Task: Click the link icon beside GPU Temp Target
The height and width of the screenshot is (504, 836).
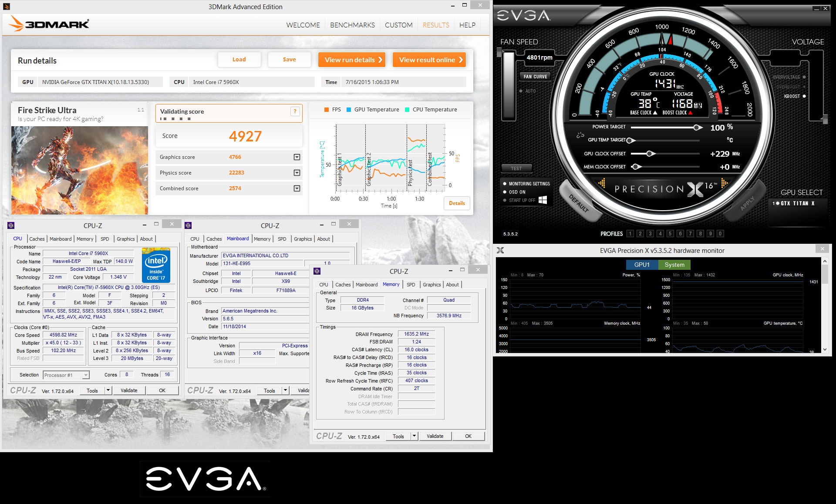Action: 580,135
